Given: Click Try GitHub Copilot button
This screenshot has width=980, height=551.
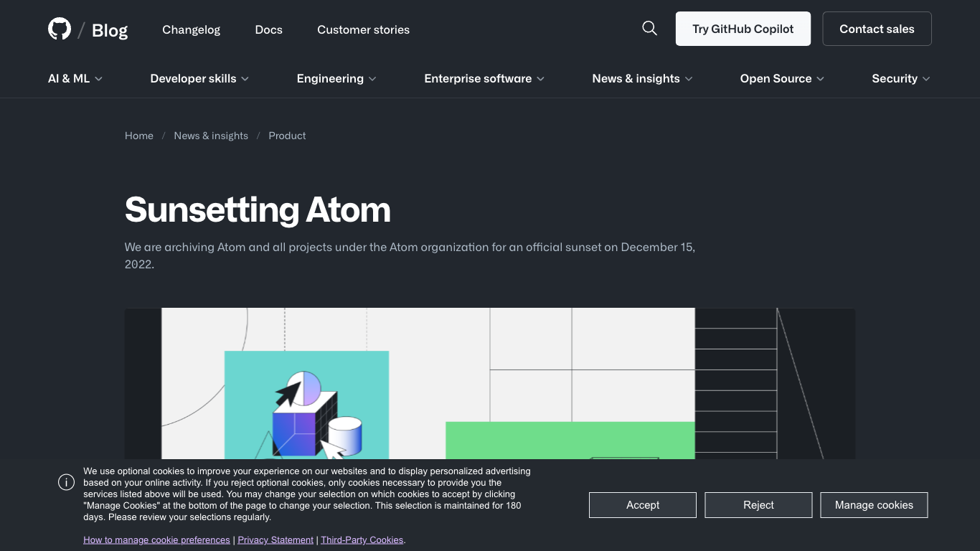Looking at the screenshot, I should (x=743, y=29).
